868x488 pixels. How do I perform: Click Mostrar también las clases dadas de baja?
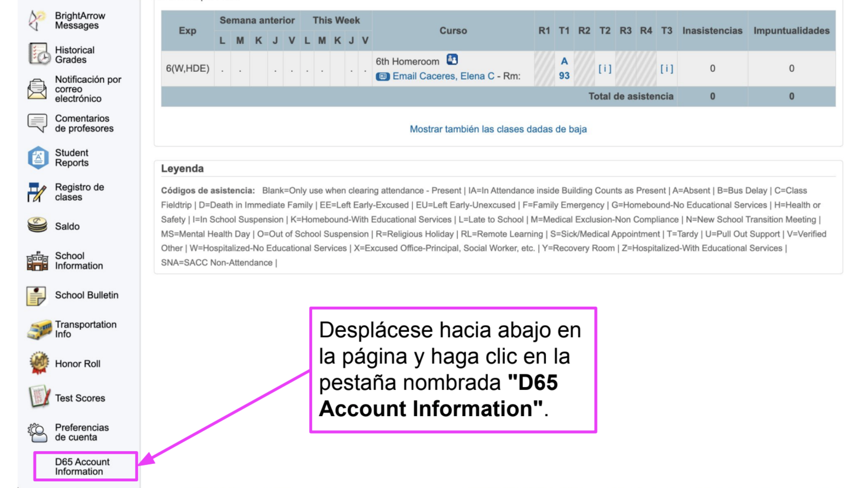[x=498, y=129]
